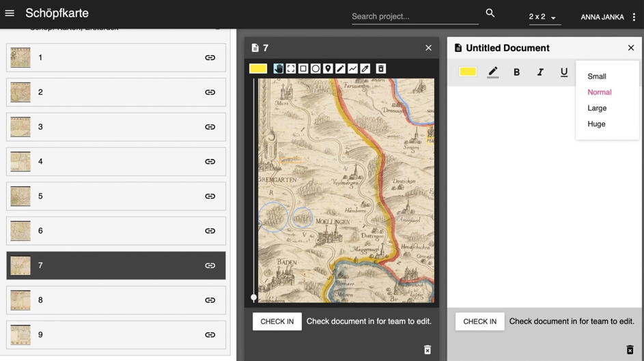The width and height of the screenshot is (644, 361).
Task: Click the Untitled Document title text
Action: pyautogui.click(x=507, y=48)
